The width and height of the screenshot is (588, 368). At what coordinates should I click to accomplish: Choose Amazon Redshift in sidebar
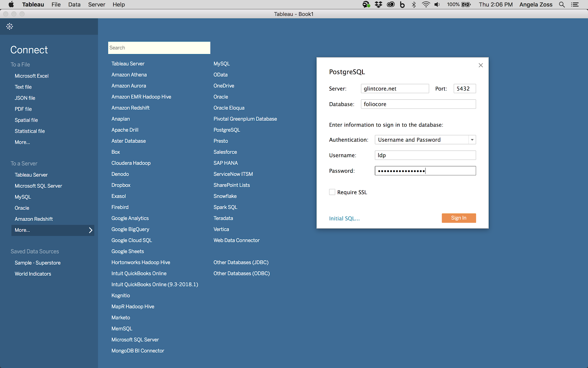point(34,219)
